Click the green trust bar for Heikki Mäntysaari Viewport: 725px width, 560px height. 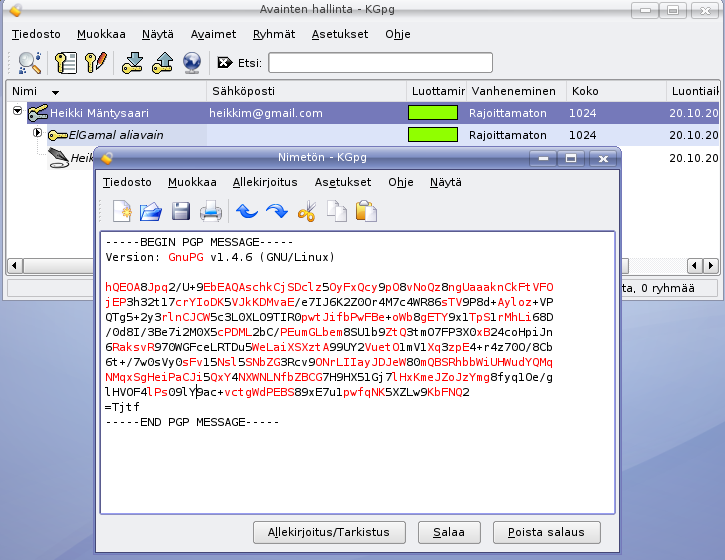coord(433,113)
